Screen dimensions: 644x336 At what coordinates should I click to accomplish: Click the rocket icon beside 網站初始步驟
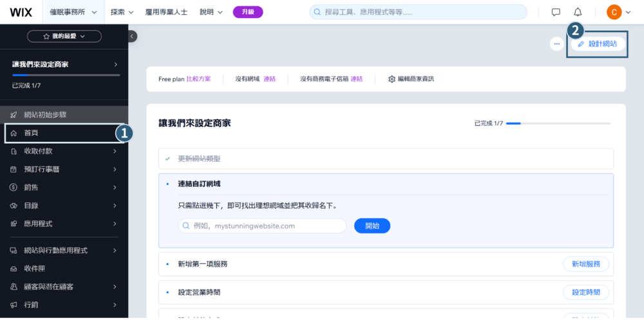click(x=14, y=115)
